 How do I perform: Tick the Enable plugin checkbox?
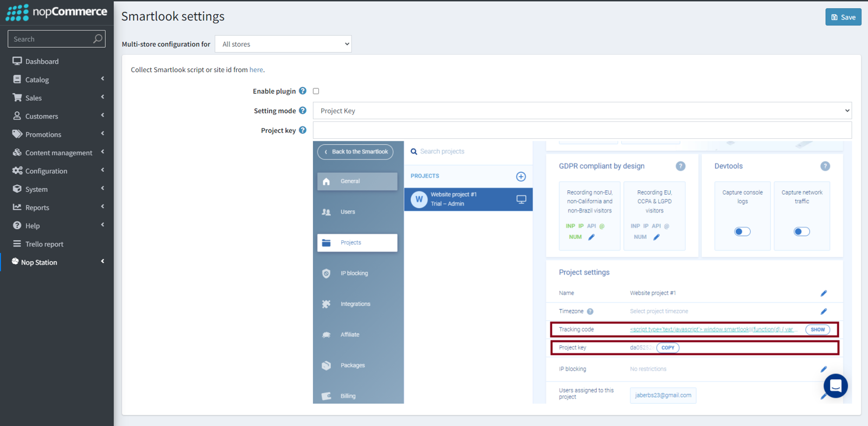click(x=316, y=91)
